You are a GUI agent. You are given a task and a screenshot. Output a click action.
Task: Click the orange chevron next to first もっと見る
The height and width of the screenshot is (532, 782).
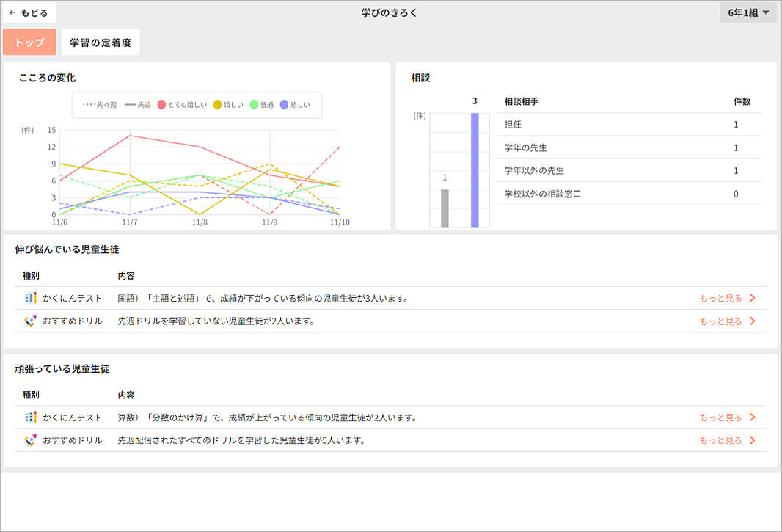[x=753, y=298]
